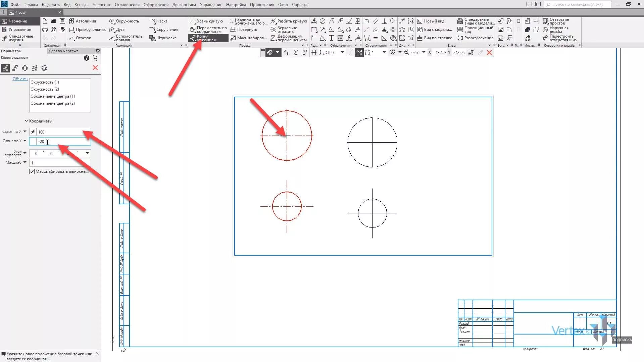The height and width of the screenshot is (362, 644).
Task: Toggle the snap magnet button
Action: pyautogui.click(x=269, y=52)
